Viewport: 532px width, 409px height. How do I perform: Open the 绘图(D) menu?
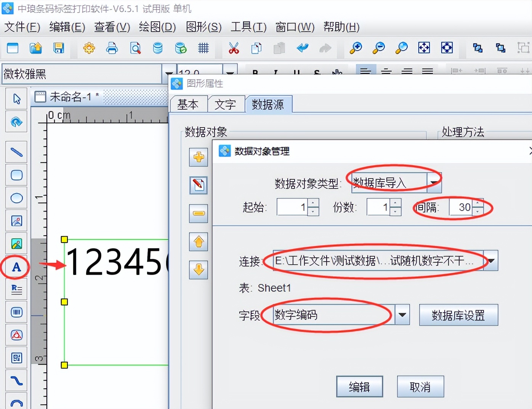157,27
